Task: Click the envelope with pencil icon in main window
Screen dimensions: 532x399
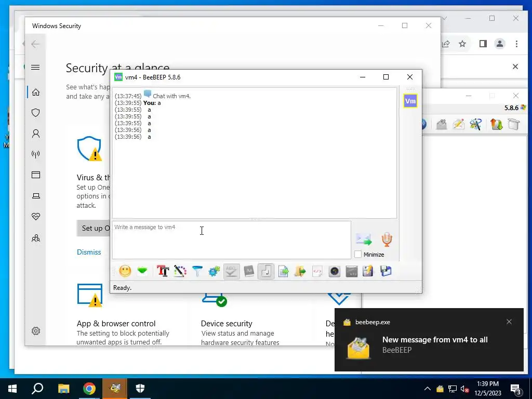Action: (x=458, y=125)
